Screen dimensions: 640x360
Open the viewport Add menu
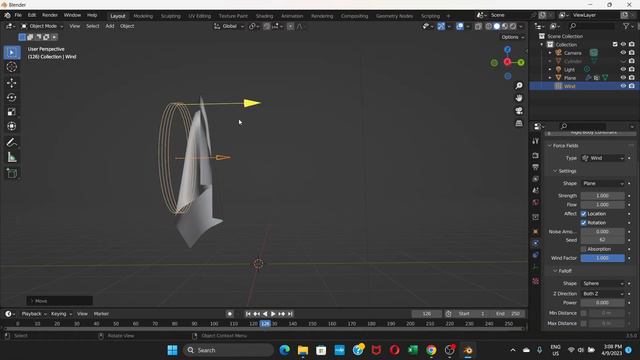pyautogui.click(x=110, y=26)
